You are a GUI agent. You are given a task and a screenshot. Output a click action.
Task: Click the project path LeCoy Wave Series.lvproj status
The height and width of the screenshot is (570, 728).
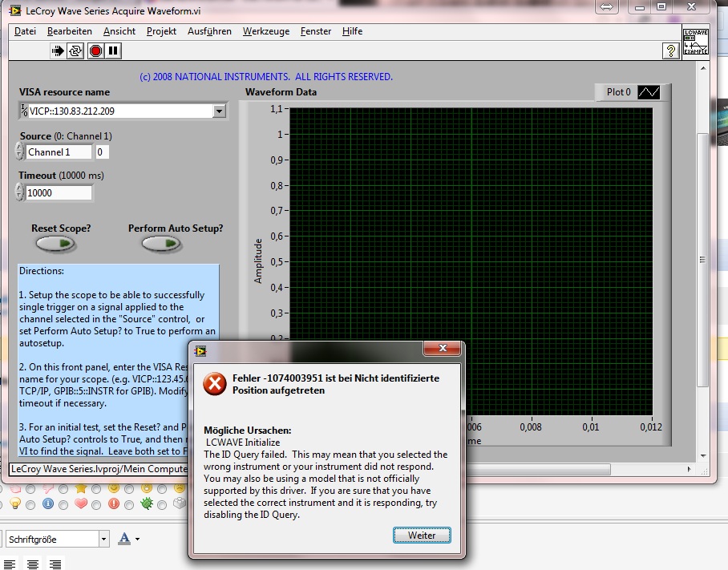[x=99, y=469]
